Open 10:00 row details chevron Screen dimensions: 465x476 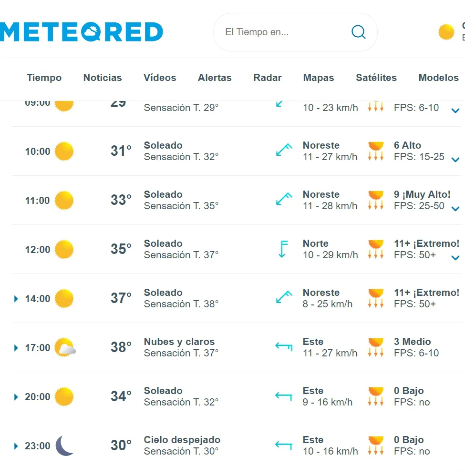455,160
